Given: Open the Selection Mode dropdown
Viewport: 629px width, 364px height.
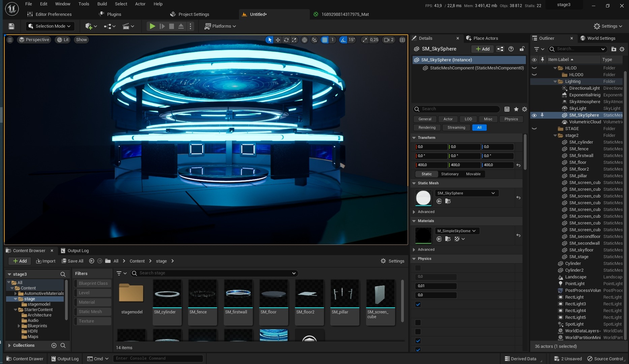Looking at the screenshot, I should (50, 26).
